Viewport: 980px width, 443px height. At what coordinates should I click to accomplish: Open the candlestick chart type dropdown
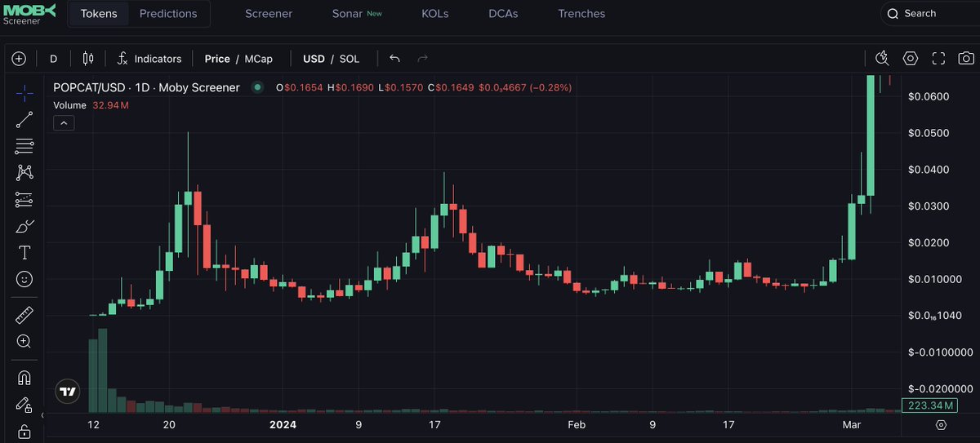click(x=88, y=59)
